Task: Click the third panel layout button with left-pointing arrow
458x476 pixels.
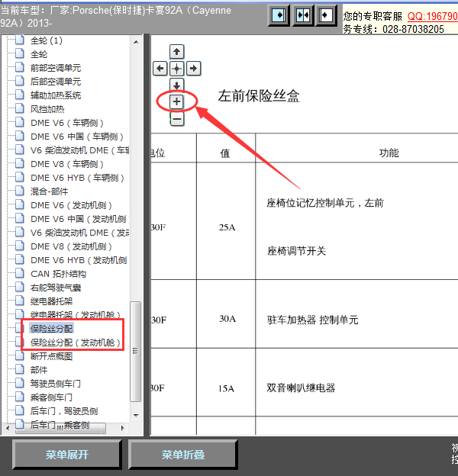Action: (x=326, y=15)
